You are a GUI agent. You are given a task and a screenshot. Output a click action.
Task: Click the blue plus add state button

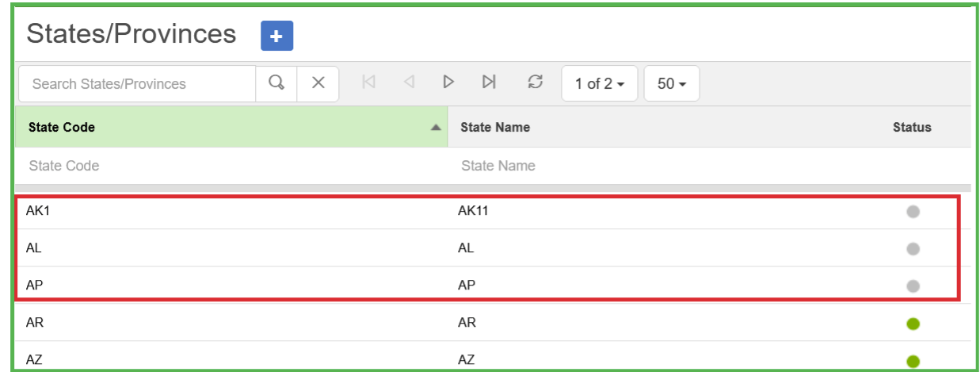coord(276,36)
